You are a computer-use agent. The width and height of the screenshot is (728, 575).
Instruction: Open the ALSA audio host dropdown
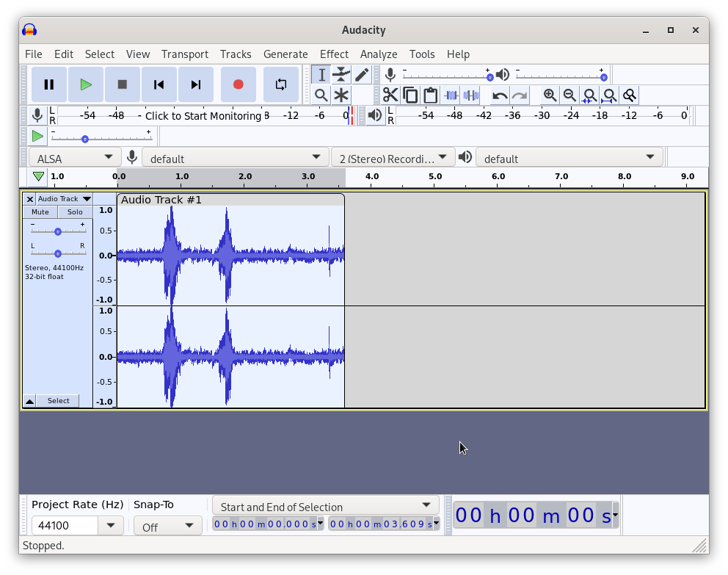coord(73,156)
